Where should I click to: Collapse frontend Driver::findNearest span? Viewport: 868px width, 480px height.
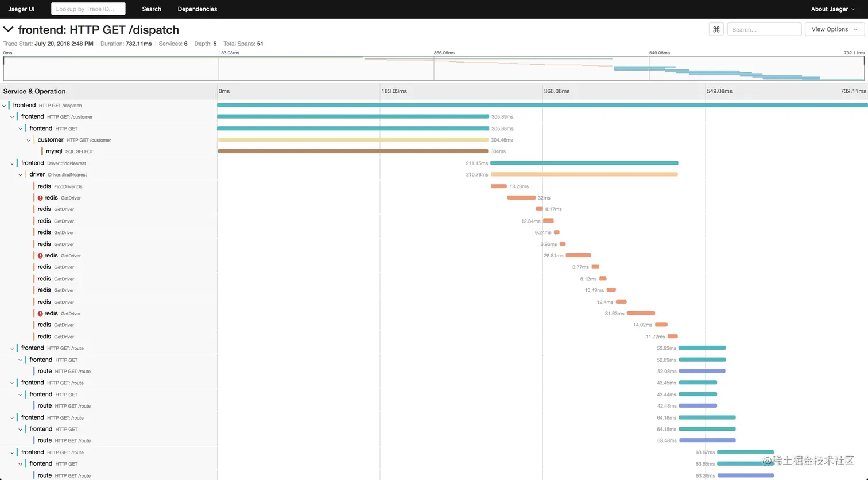pos(12,163)
